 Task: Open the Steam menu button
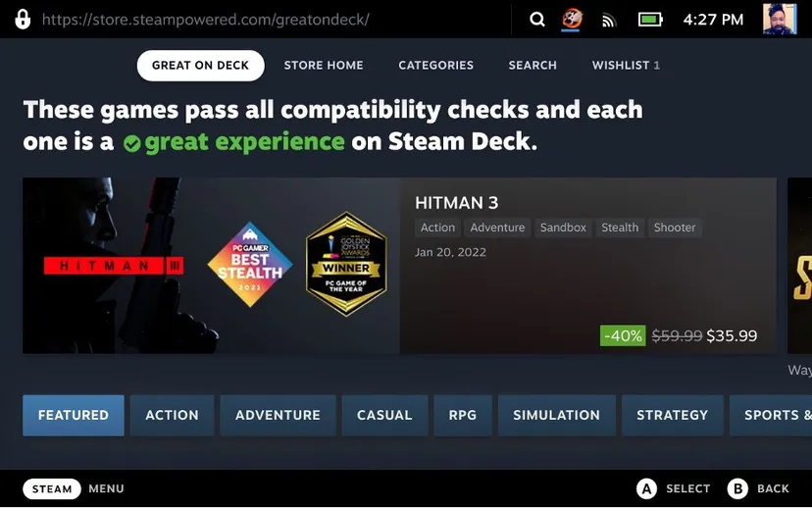[52, 488]
